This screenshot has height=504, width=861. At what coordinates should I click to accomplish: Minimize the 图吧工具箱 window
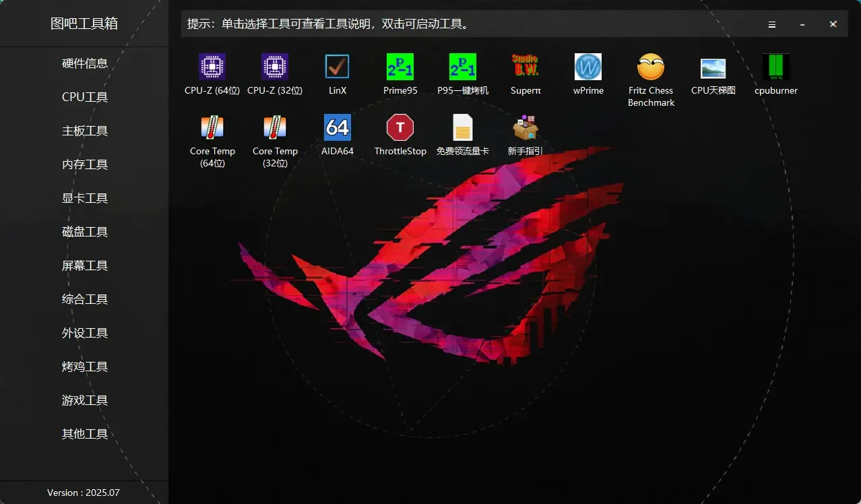(802, 24)
